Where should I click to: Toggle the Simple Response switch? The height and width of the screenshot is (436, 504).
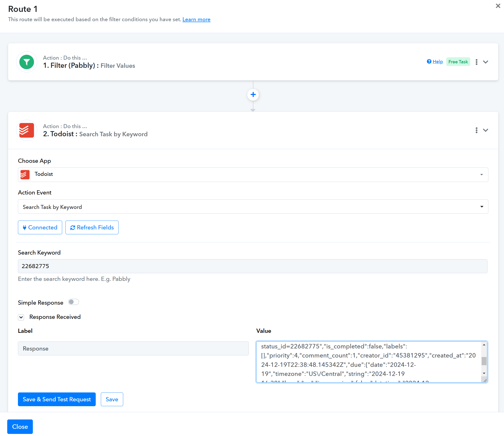73,302
